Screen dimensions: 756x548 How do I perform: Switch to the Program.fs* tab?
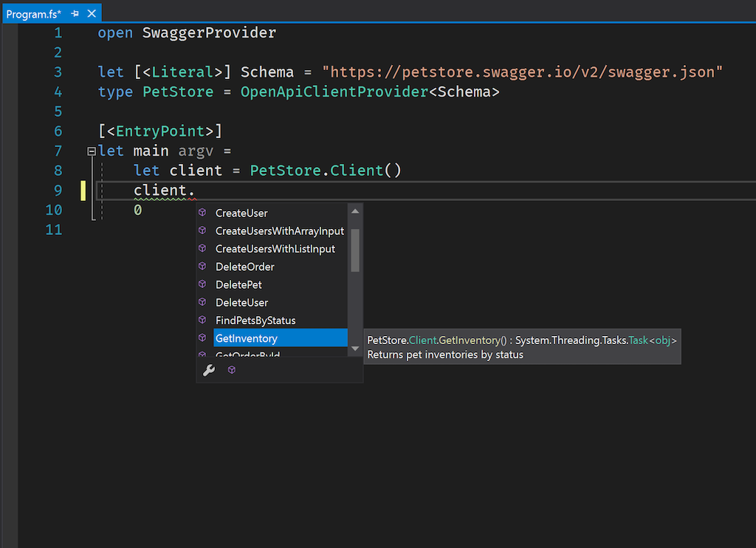(34, 14)
